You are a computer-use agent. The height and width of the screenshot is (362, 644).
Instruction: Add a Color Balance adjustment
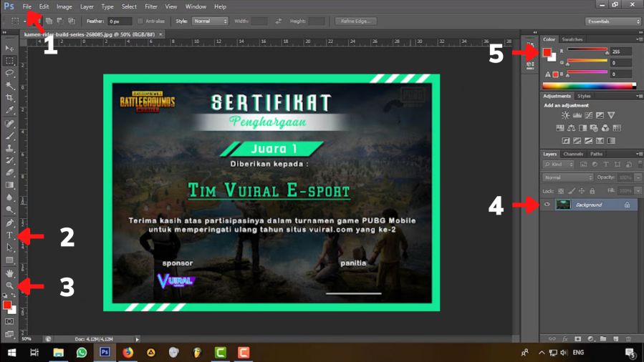point(572,128)
